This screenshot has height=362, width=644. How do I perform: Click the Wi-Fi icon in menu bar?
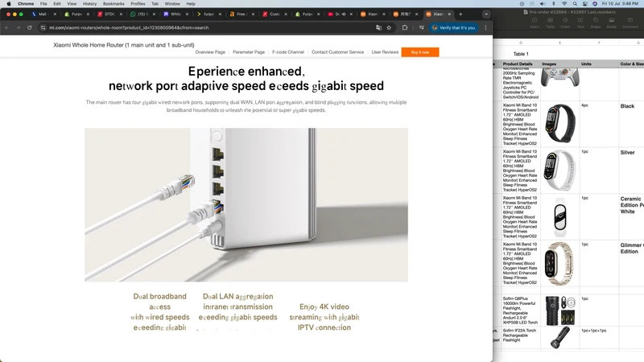564,4
